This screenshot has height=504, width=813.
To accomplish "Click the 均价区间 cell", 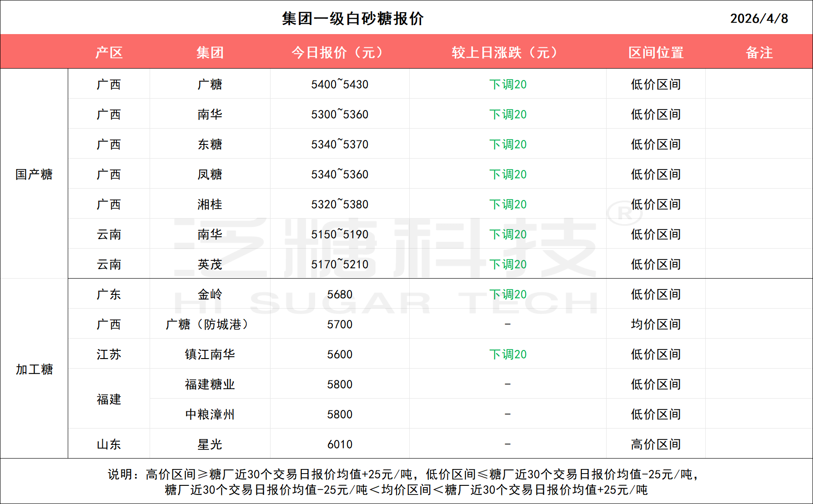I will [656, 324].
